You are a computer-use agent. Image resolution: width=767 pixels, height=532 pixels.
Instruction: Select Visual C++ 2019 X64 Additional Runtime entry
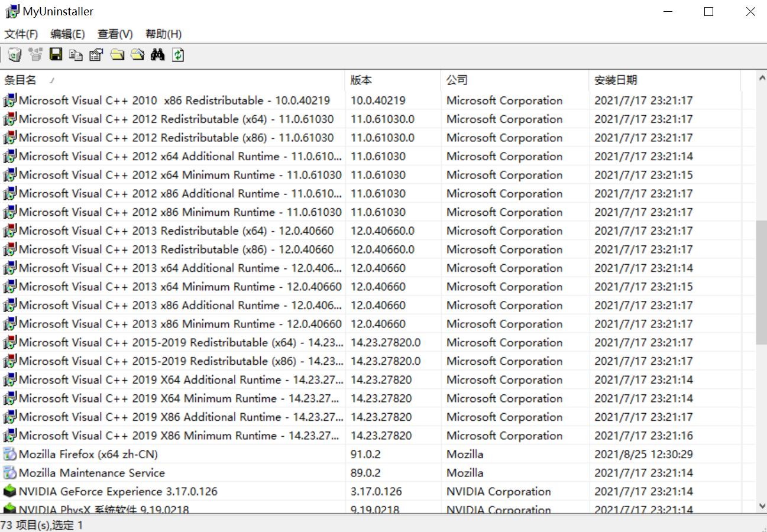tap(181, 379)
